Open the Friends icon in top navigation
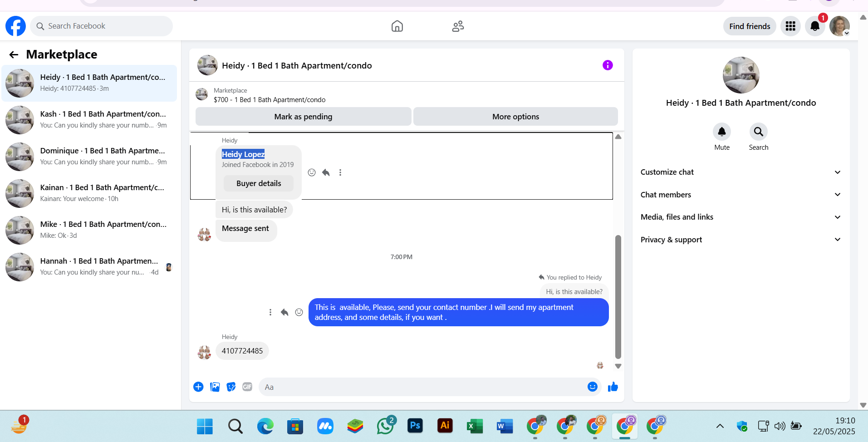Image resolution: width=868 pixels, height=442 pixels. 458,26
